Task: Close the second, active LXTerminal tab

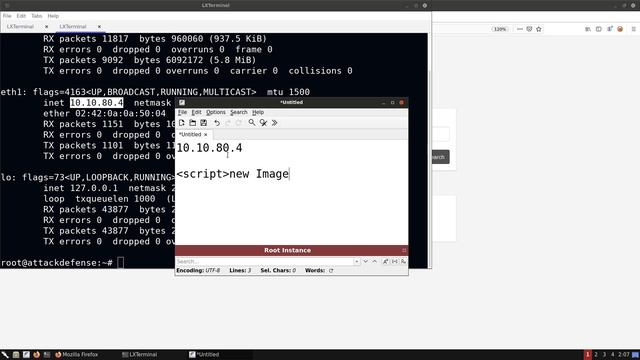Action: (x=99, y=27)
